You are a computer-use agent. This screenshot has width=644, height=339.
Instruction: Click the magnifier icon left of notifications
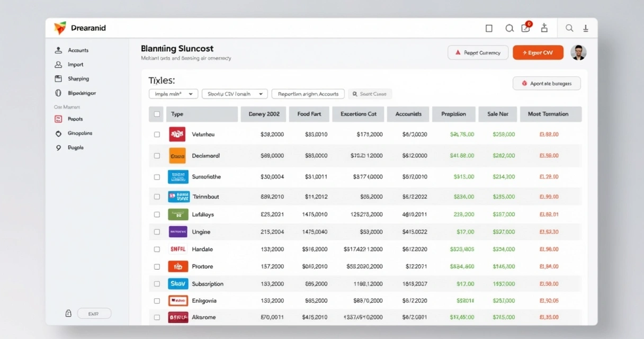[509, 28]
